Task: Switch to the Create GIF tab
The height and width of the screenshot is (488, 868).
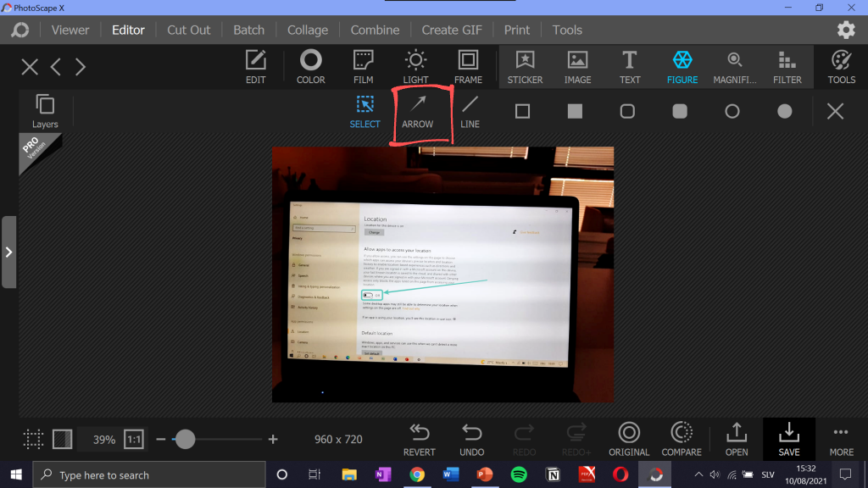Action: click(x=452, y=30)
